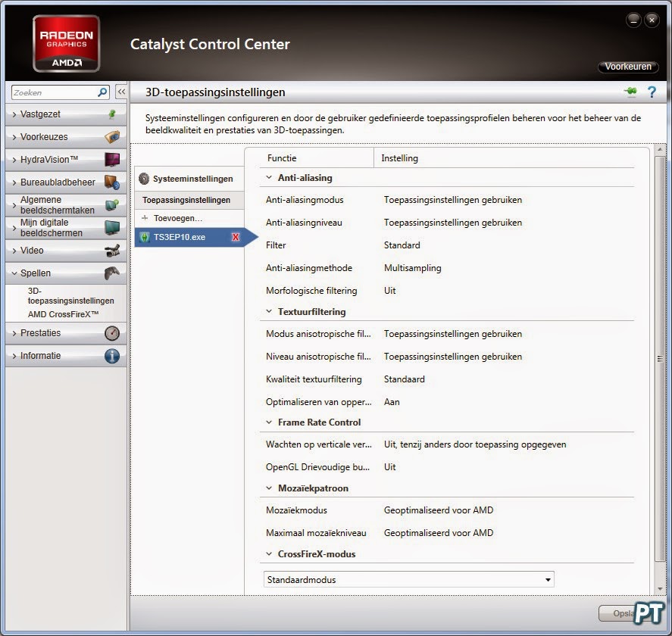Click the Spellen gamepad icon
Viewport: 672px width, 636px height.
(112, 273)
